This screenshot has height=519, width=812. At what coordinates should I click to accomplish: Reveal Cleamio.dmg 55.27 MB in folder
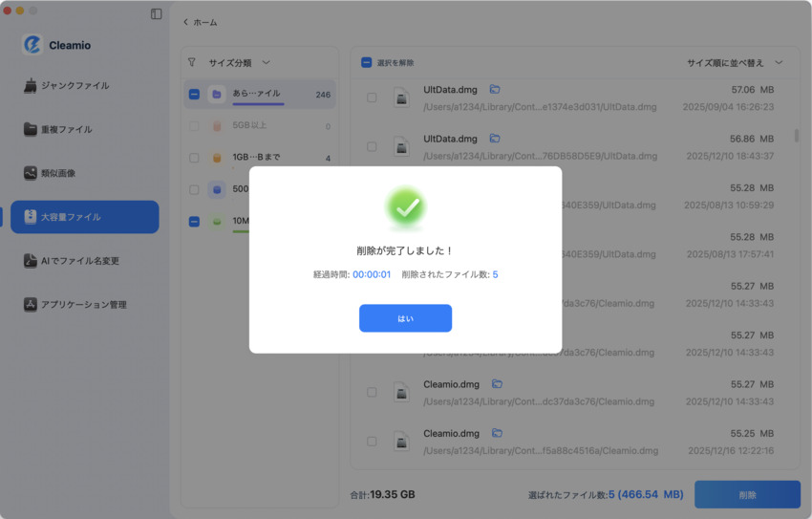click(497, 384)
